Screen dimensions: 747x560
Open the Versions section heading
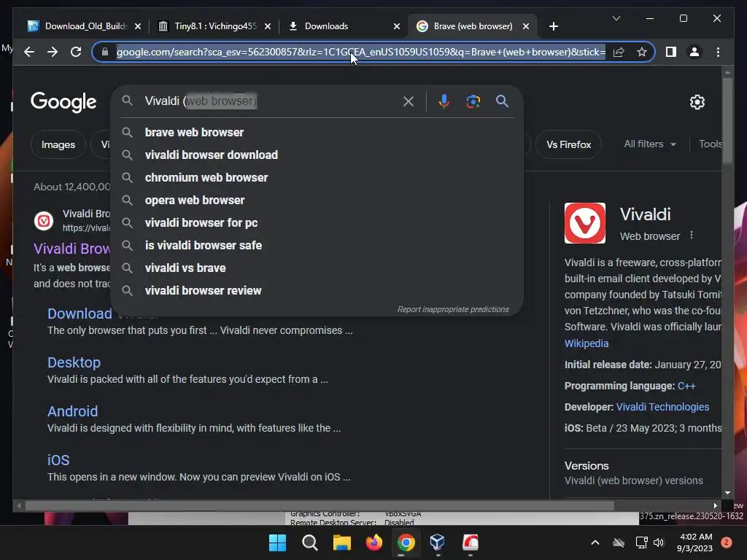tap(587, 466)
